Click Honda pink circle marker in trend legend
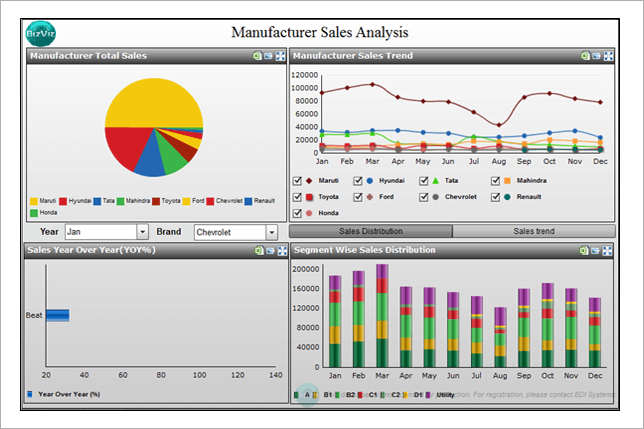 [x=309, y=213]
